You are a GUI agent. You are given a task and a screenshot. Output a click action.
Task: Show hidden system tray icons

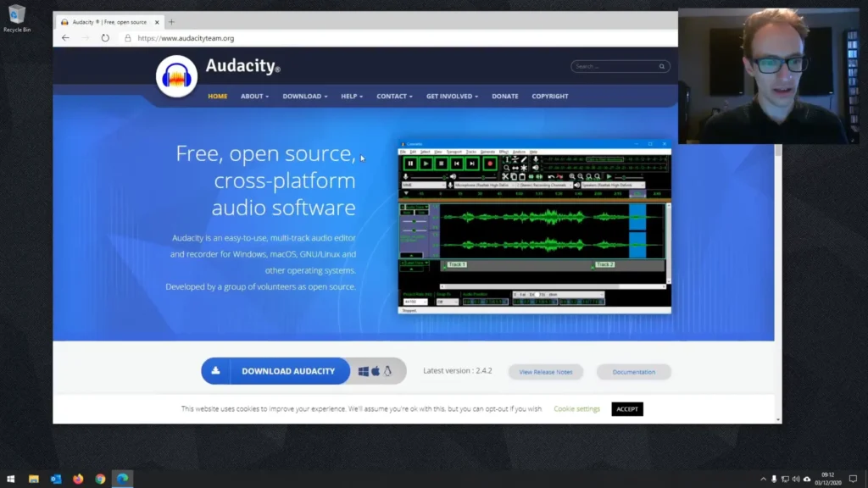(x=764, y=480)
